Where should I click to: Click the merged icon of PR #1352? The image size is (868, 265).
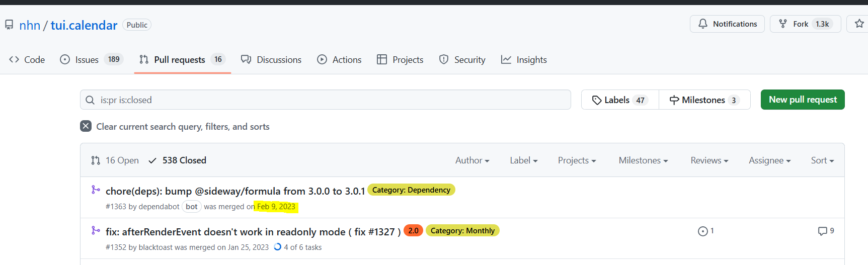pyautogui.click(x=96, y=230)
